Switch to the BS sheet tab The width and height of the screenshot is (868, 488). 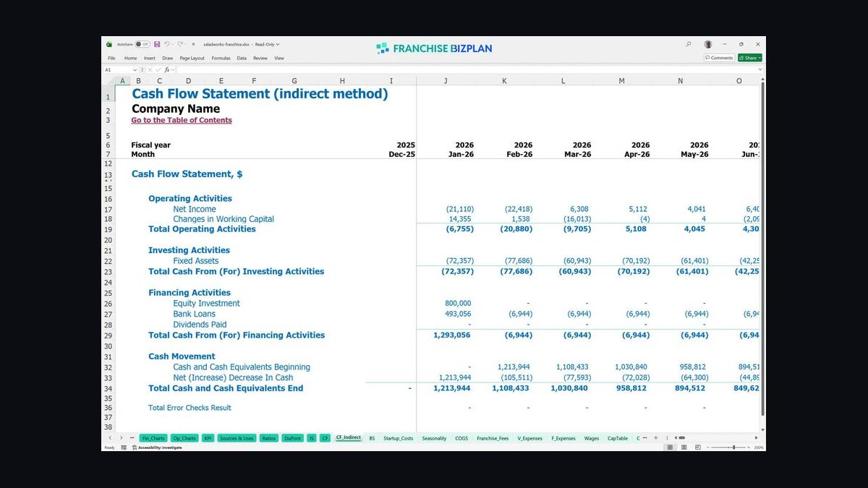point(372,438)
